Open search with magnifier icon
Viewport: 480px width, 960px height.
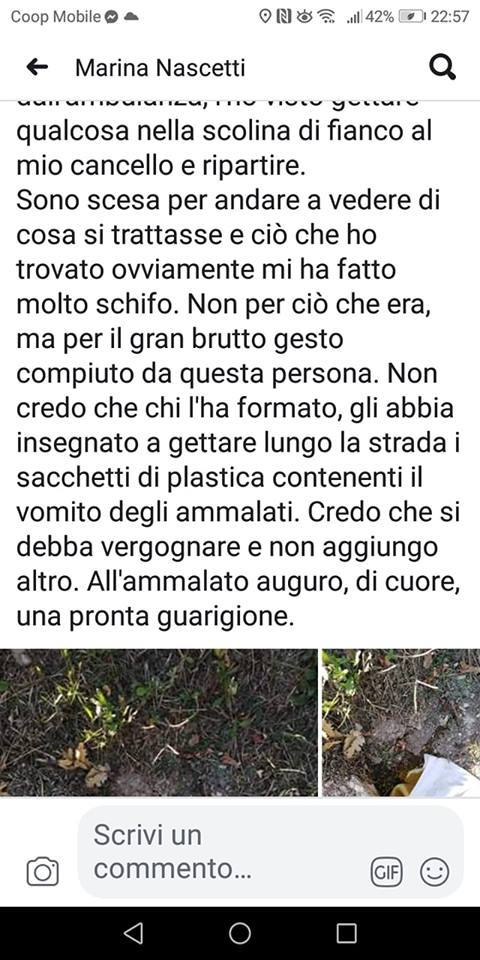click(442, 67)
